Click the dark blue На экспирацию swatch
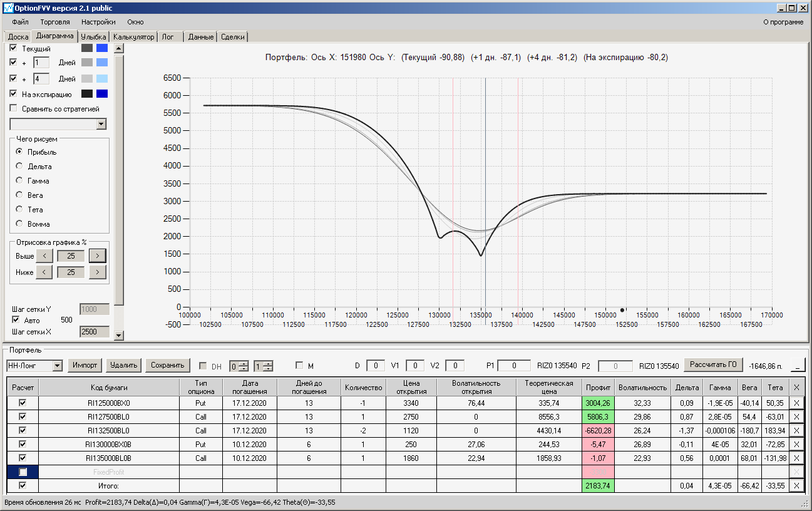 click(x=102, y=94)
